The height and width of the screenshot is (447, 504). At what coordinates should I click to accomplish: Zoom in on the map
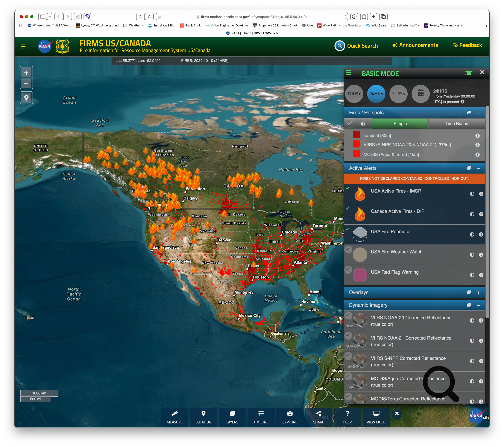26,73
